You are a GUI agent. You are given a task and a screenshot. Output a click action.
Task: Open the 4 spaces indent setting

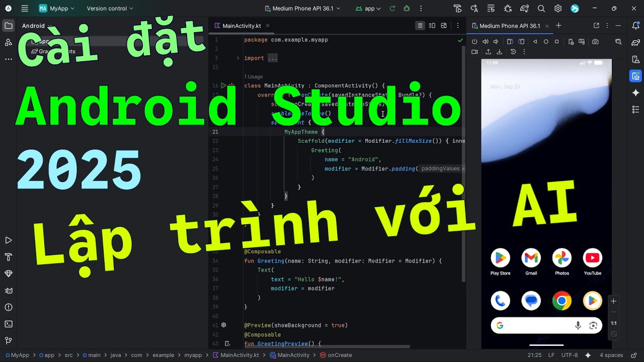[611, 355]
